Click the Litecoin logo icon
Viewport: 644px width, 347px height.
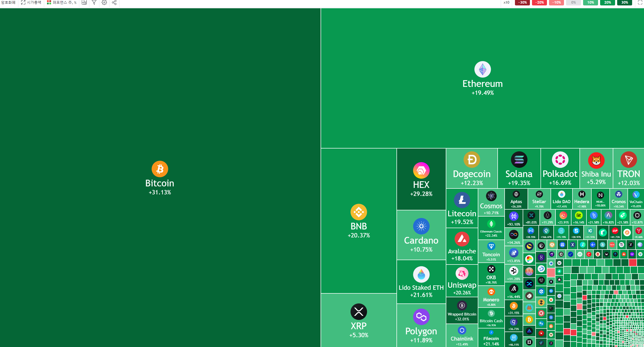(x=462, y=200)
